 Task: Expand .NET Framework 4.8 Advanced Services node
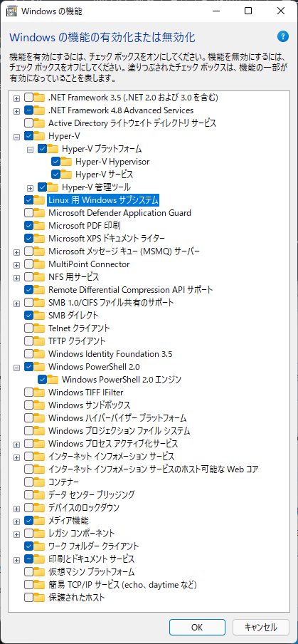click(17, 111)
